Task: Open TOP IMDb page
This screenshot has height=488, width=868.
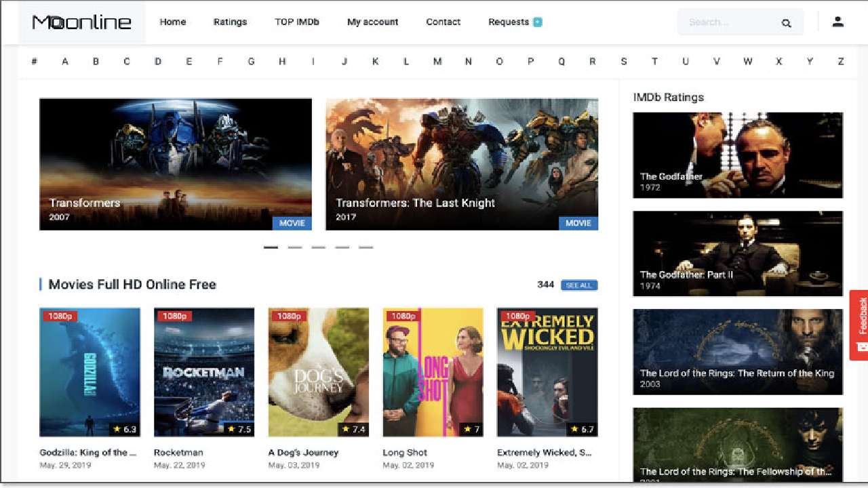Action: pos(297,22)
